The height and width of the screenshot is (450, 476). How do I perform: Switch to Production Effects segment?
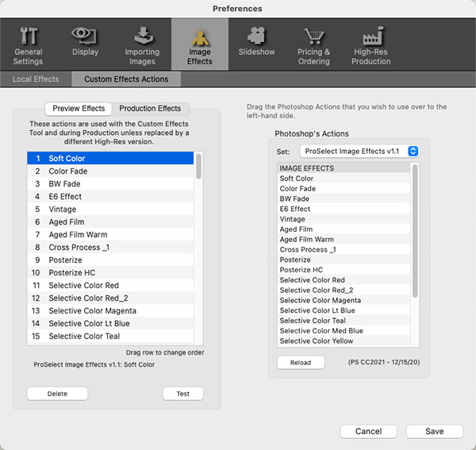click(x=150, y=109)
